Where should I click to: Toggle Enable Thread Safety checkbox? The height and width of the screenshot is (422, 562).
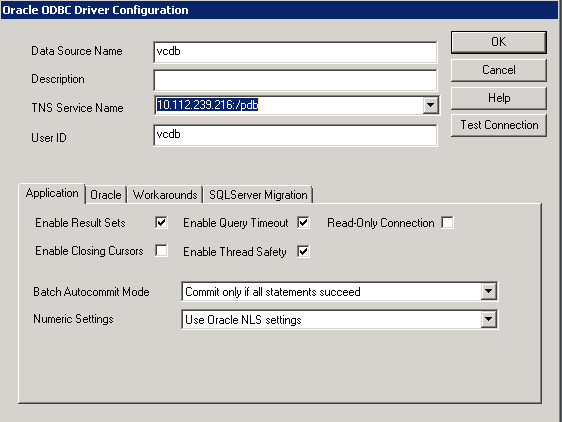click(303, 251)
